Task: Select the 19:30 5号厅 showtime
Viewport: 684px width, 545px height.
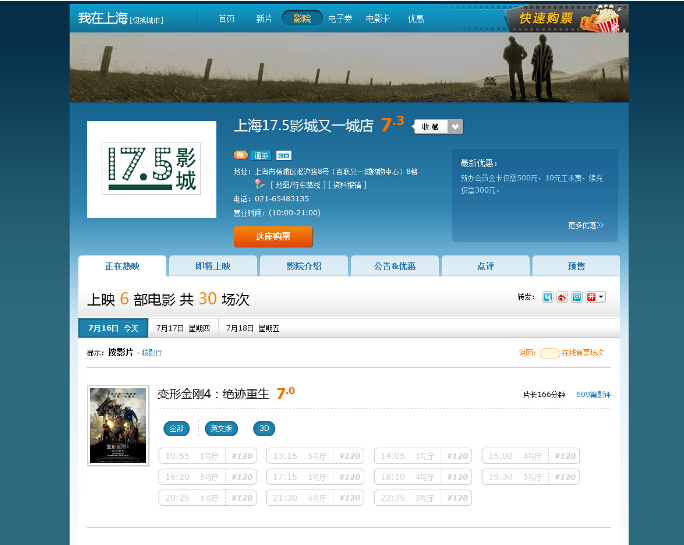Action: coord(530,477)
